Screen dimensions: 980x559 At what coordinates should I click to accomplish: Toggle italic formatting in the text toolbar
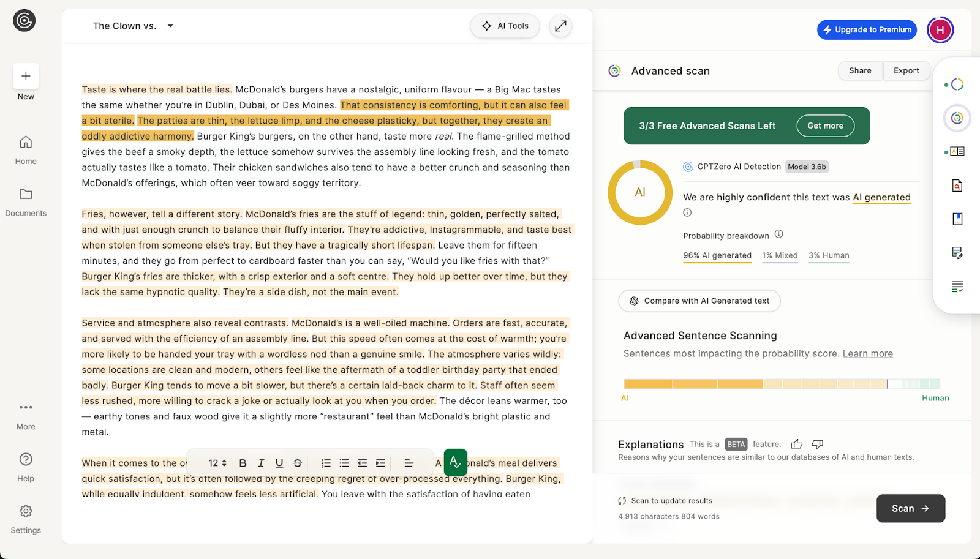(261, 463)
